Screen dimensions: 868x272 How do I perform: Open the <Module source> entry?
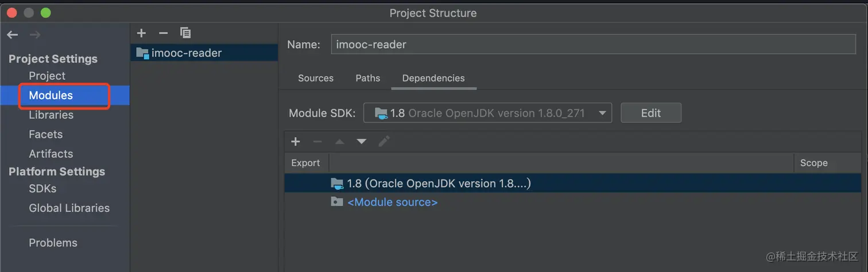pos(393,202)
